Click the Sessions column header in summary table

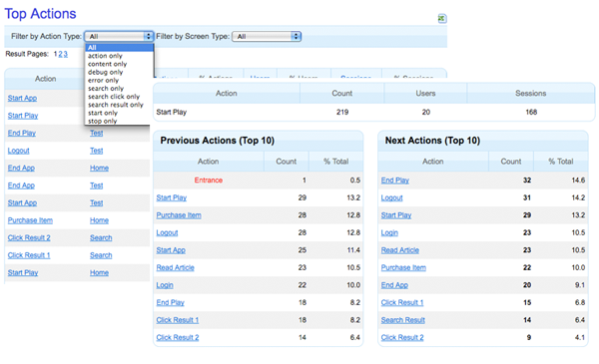pyautogui.click(x=531, y=93)
